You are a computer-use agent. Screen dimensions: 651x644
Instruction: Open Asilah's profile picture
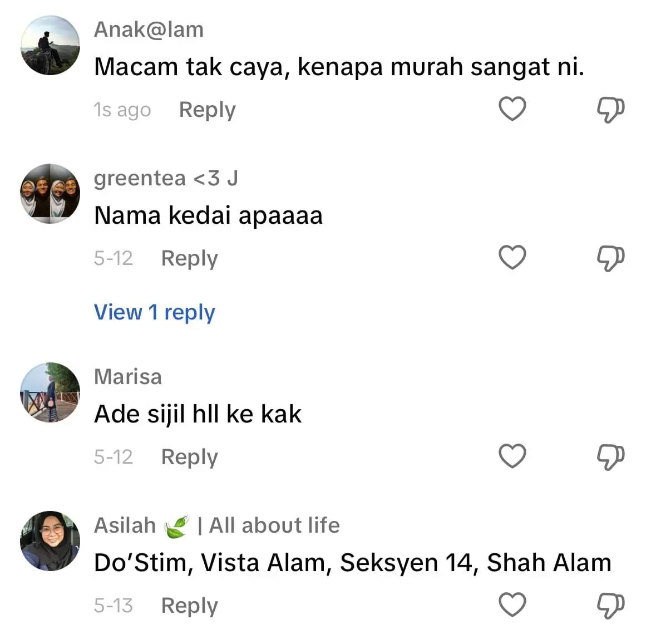[x=50, y=541]
